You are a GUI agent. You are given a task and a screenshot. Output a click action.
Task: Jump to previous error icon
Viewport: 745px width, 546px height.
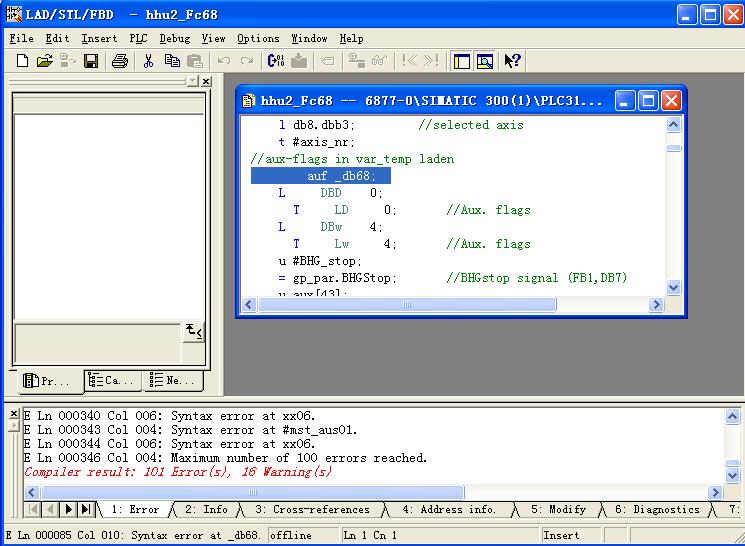tap(409, 61)
